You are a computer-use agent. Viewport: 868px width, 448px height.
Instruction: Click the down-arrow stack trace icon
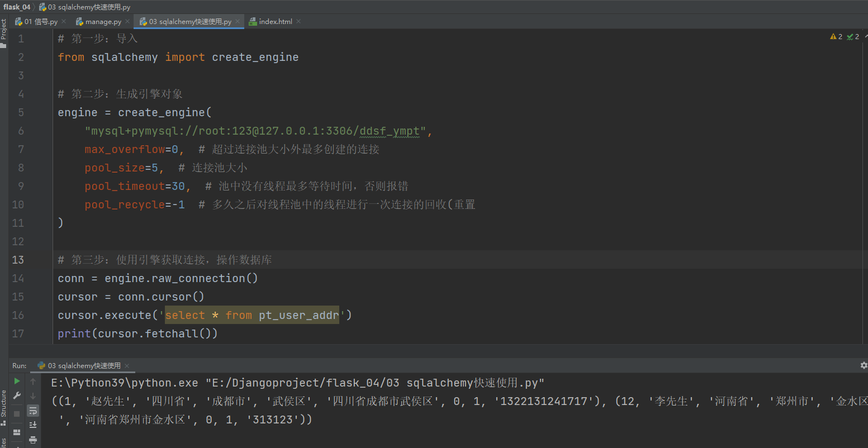point(33,396)
